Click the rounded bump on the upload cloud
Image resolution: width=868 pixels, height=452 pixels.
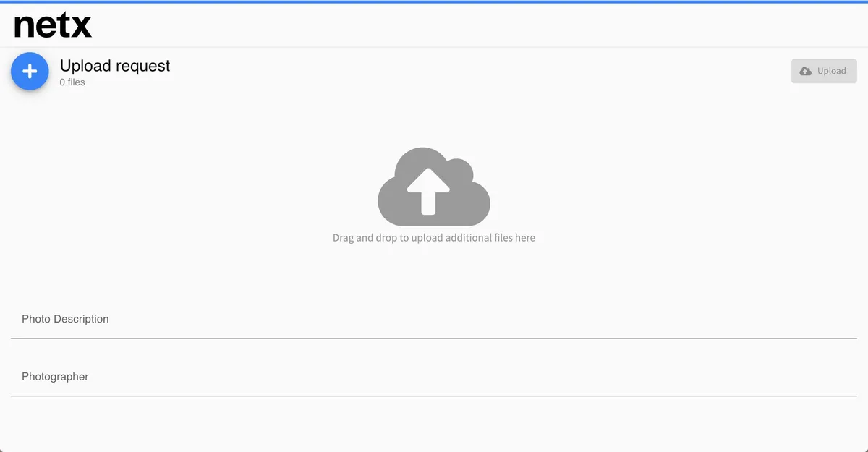(463, 173)
